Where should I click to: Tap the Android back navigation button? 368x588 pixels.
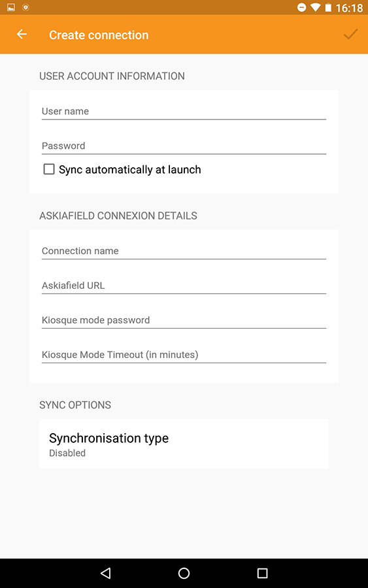[x=106, y=572]
